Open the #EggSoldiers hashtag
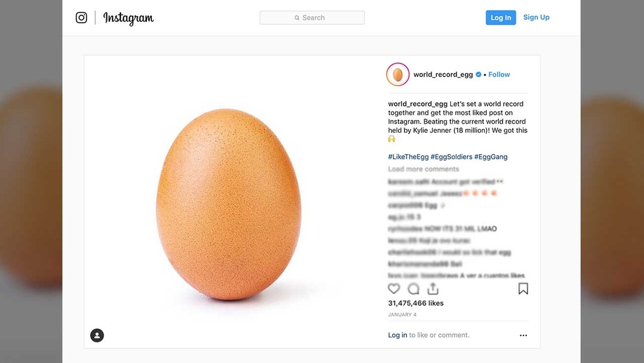644x363 pixels. pyautogui.click(x=451, y=157)
